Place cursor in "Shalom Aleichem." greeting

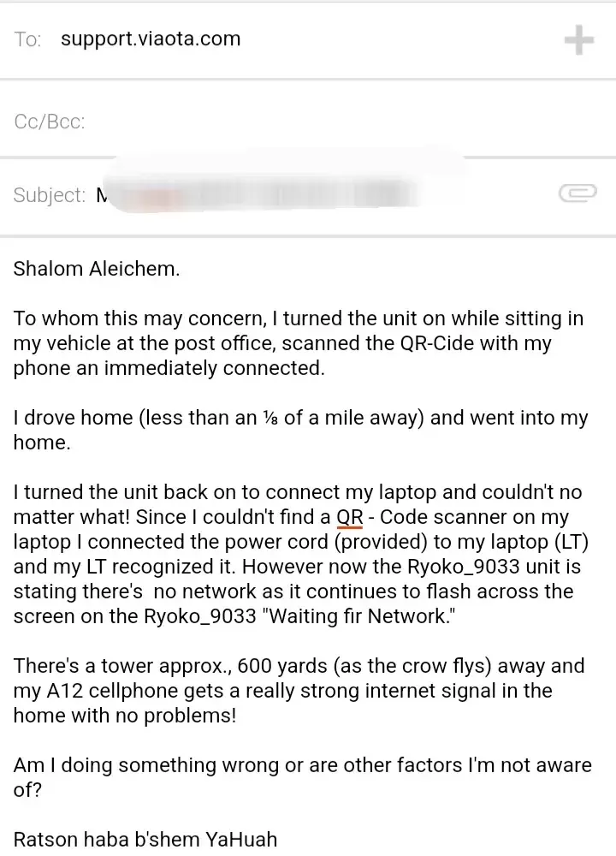click(97, 269)
